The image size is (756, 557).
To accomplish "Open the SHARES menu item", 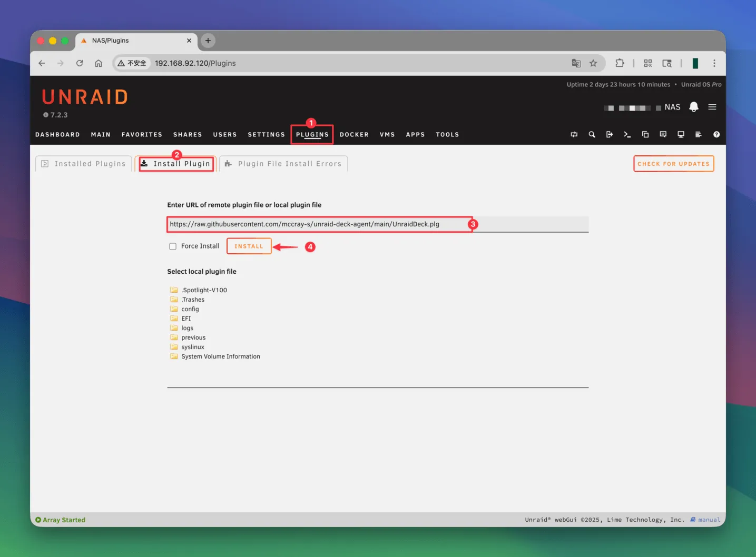I will tap(188, 135).
